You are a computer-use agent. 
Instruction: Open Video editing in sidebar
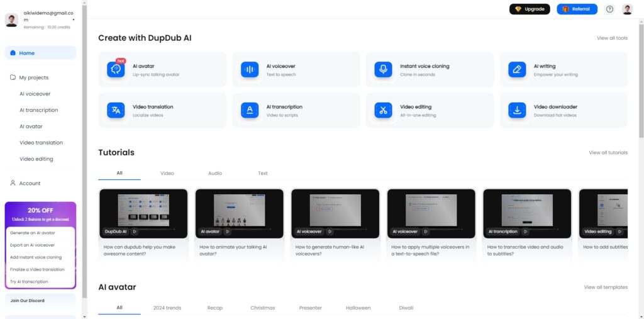(36, 159)
